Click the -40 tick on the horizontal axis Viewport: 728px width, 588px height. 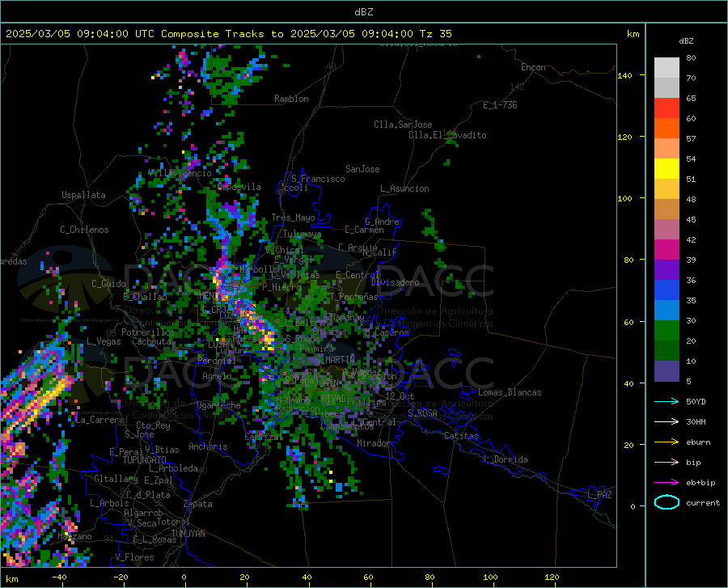click(x=59, y=577)
